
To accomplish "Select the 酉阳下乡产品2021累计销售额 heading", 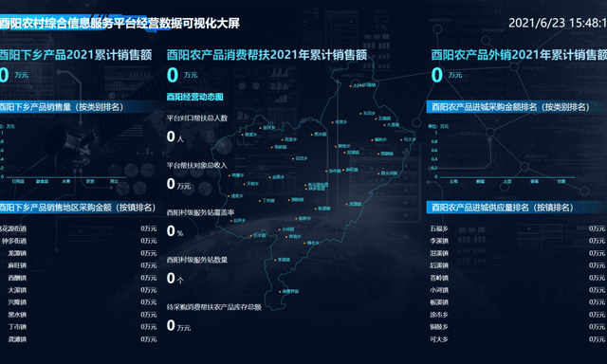I will tap(76, 55).
